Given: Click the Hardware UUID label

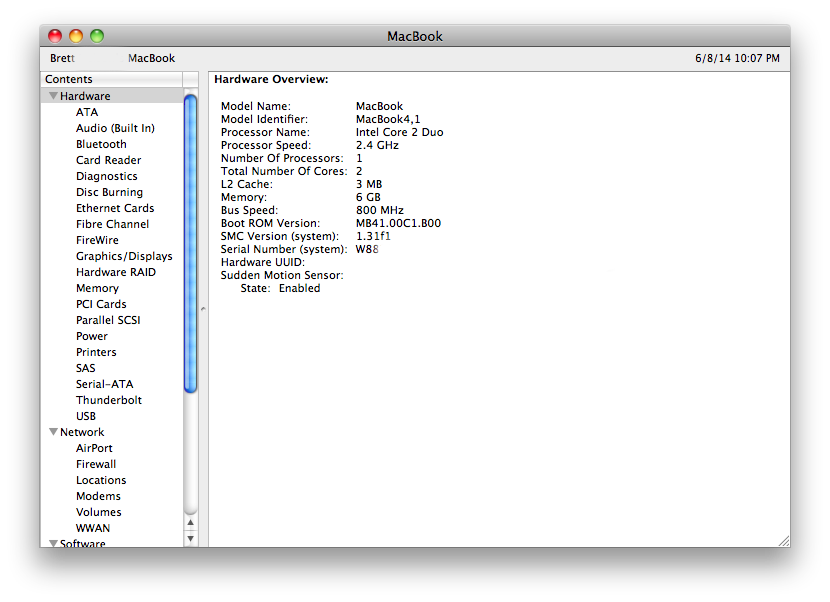Looking at the screenshot, I should (263, 262).
